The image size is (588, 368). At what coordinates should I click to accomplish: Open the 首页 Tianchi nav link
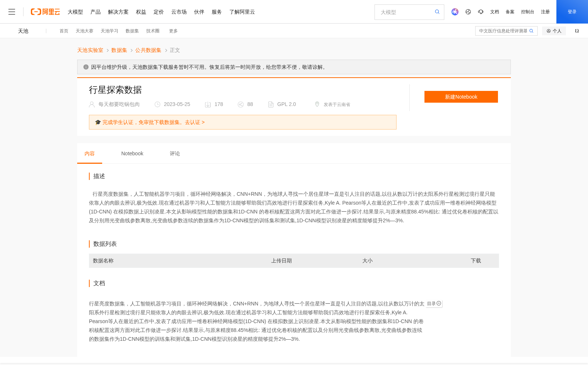64,31
